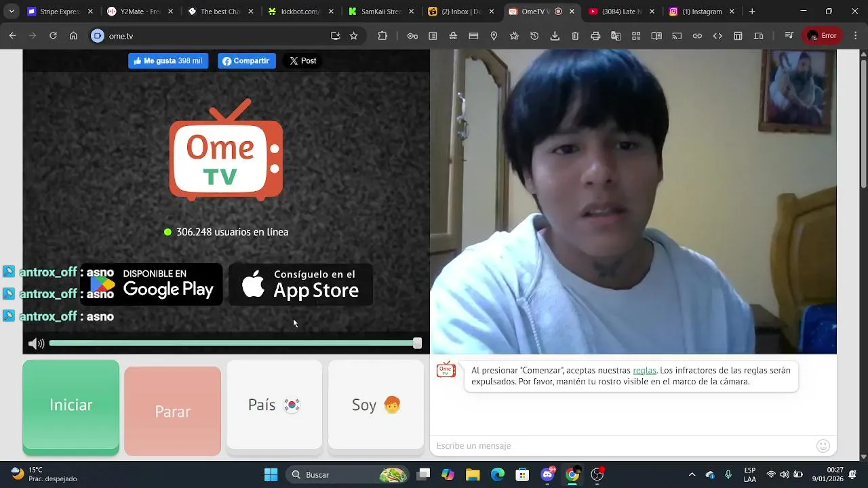Open browsing history clock icon

point(534,36)
